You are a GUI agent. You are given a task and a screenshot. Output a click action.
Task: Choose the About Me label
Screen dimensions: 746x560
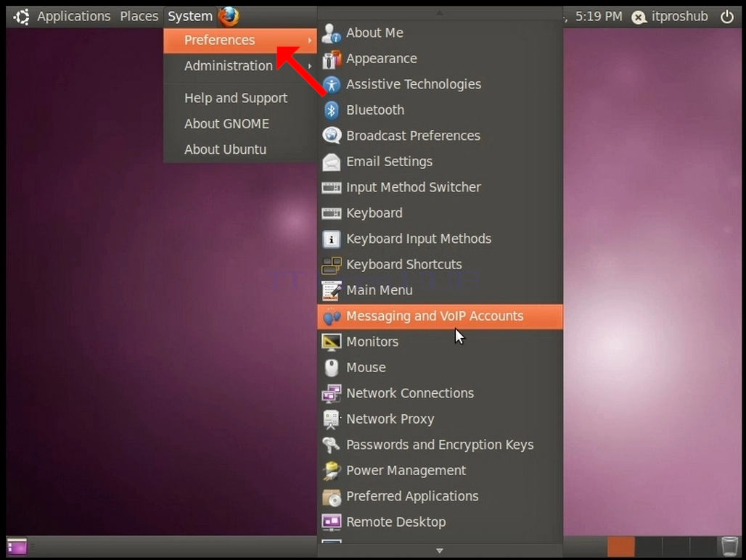pyautogui.click(x=374, y=33)
